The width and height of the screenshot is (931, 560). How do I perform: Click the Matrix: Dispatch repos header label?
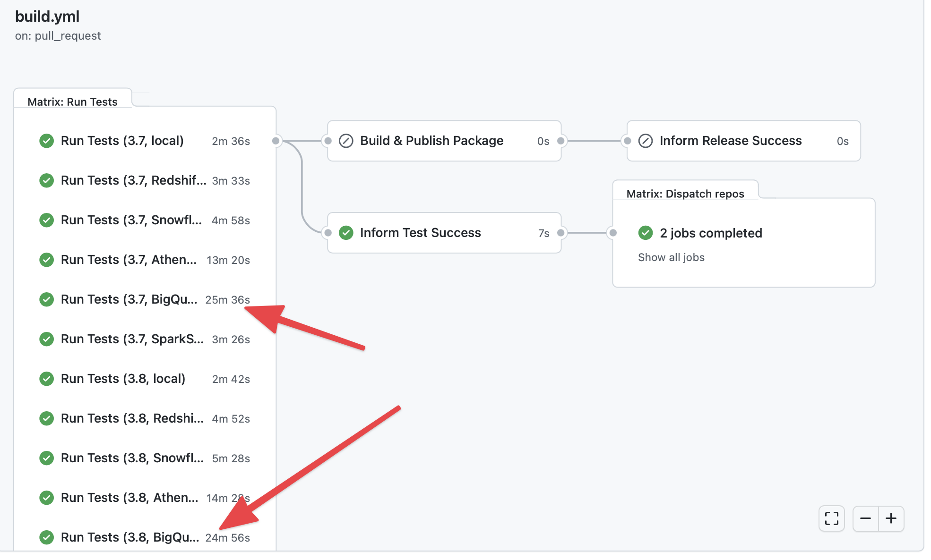tap(685, 193)
